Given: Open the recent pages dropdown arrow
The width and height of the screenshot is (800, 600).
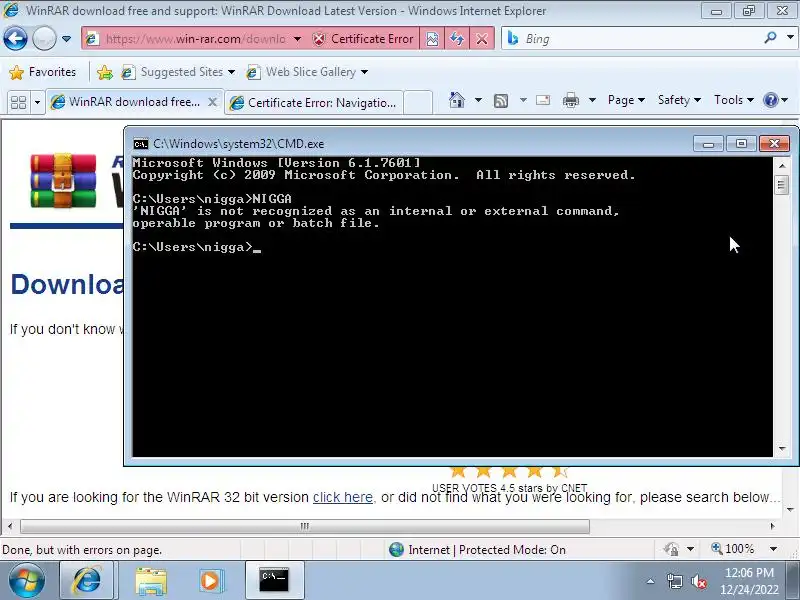Looking at the screenshot, I should [66, 39].
